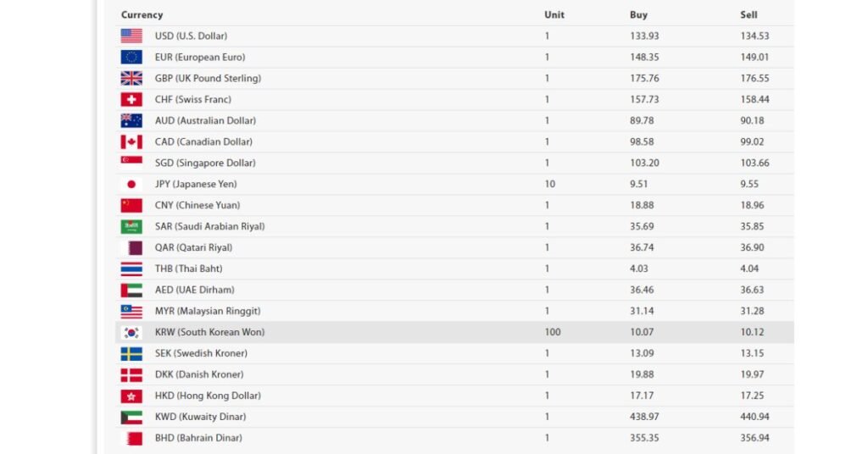This screenshot has height=454, width=868.
Task: Click the Qatar flag icon
Action: point(131,247)
